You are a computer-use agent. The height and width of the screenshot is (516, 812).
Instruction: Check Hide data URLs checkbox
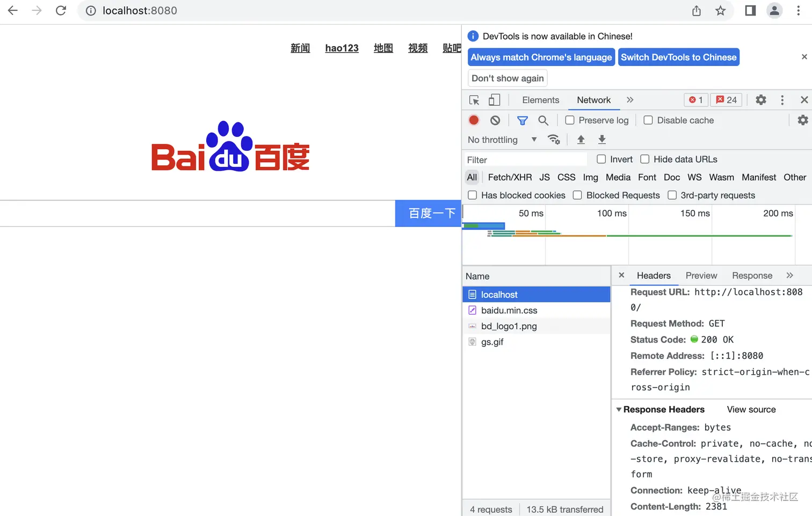645,159
